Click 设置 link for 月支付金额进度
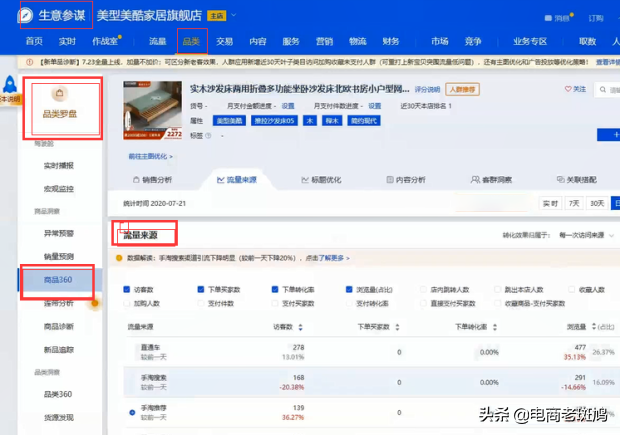The width and height of the screenshot is (620, 435). [288, 106]
